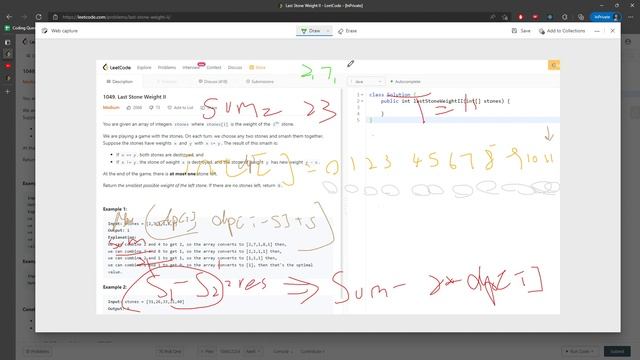
Task: Open the vertical tabs actions menu icon
Action: tap(7, 42)
